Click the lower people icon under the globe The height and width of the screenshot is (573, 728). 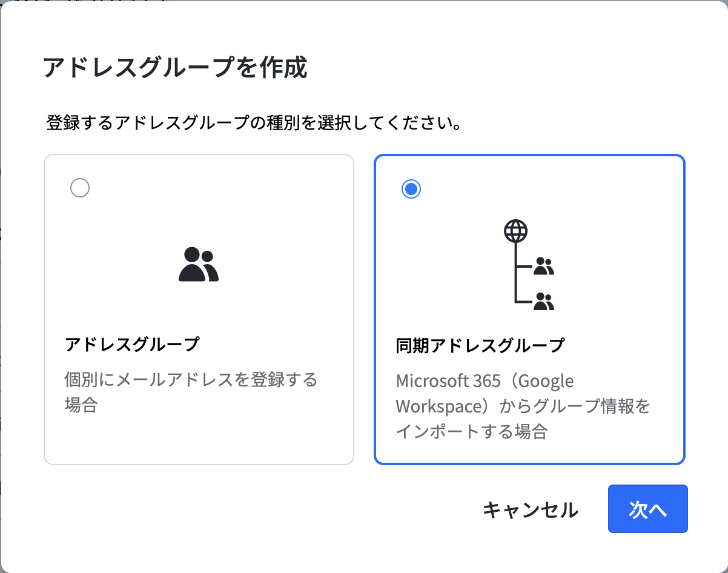tap(544, 301)
